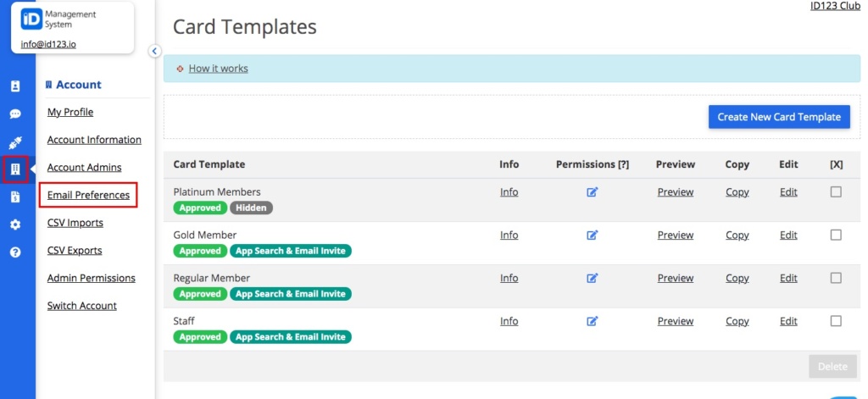Tick the Gold Member delete checkbox
868x399 pixels.
click(x=836, y=236)
